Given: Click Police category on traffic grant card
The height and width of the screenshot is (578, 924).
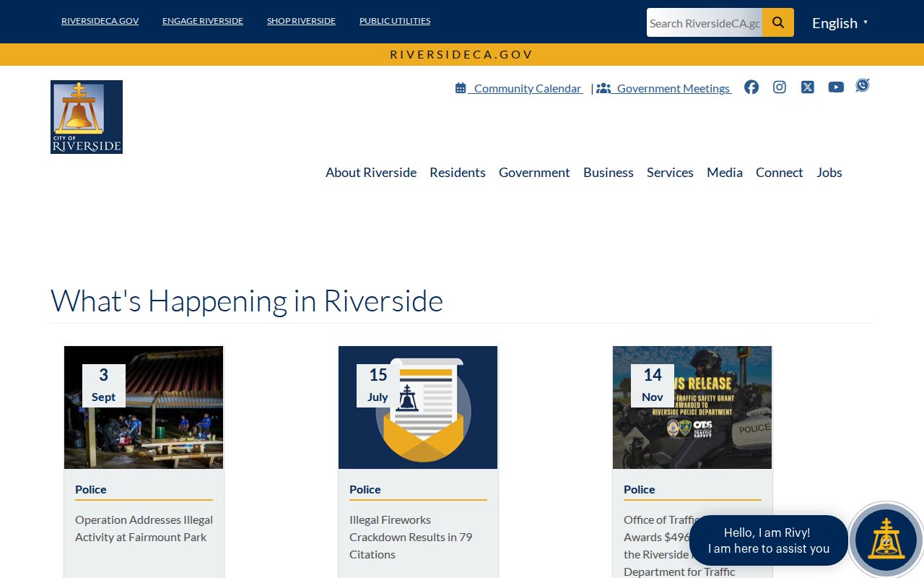Looking at the screenshot, I should tap(640, 489).
